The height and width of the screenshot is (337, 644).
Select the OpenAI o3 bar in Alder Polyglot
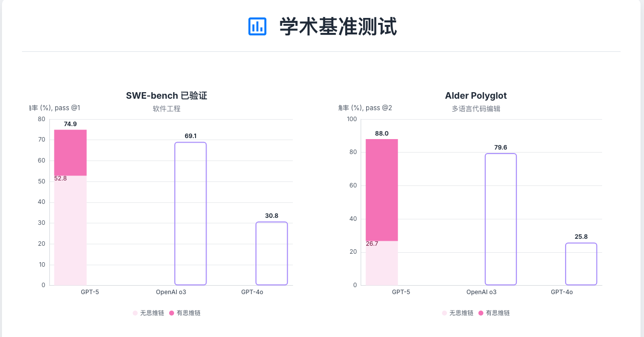(501, 219)
